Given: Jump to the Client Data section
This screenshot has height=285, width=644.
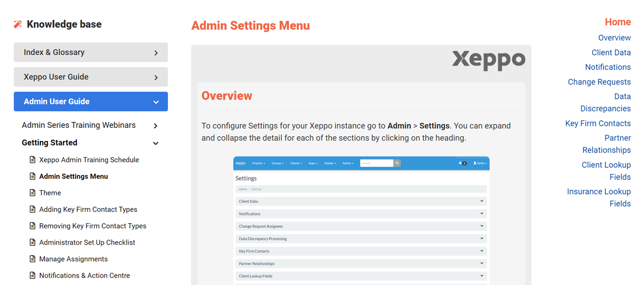Looking at the screenshot, I should click(x=611, y=52).
